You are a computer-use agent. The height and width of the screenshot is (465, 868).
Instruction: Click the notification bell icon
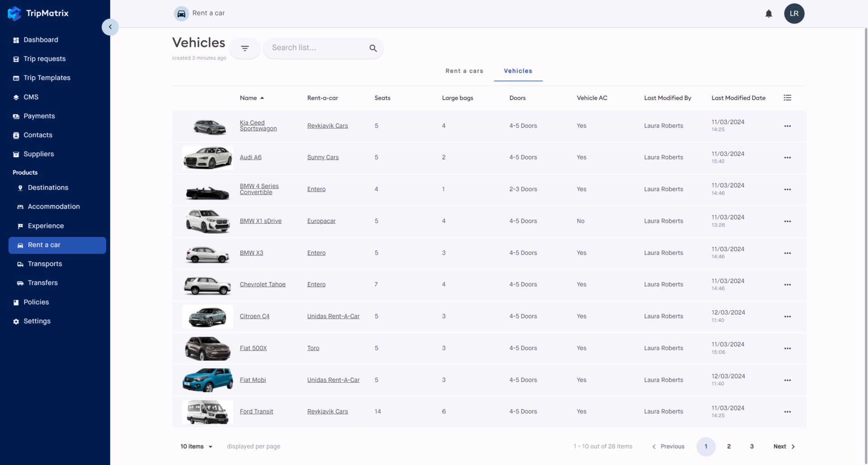[769, 13]
